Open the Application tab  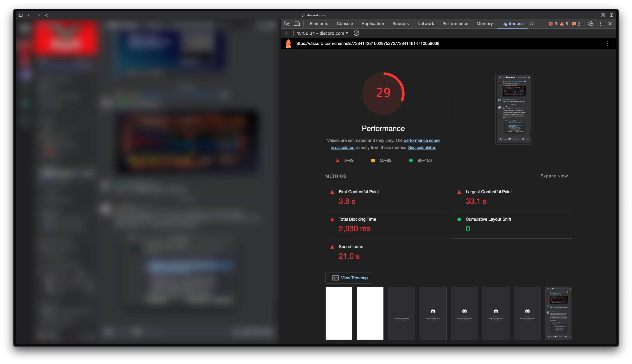[x=373, y=24]
